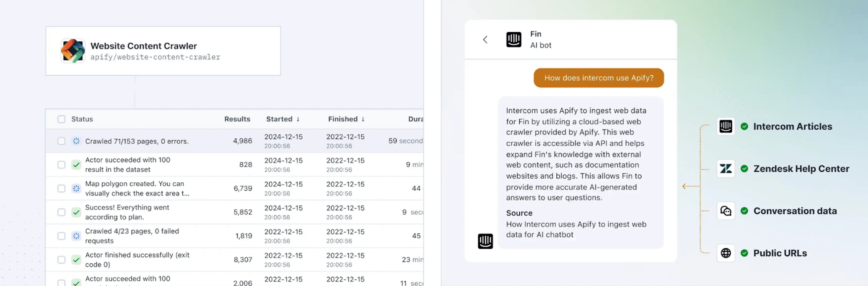Select the Public URLs label

point(780,253)
